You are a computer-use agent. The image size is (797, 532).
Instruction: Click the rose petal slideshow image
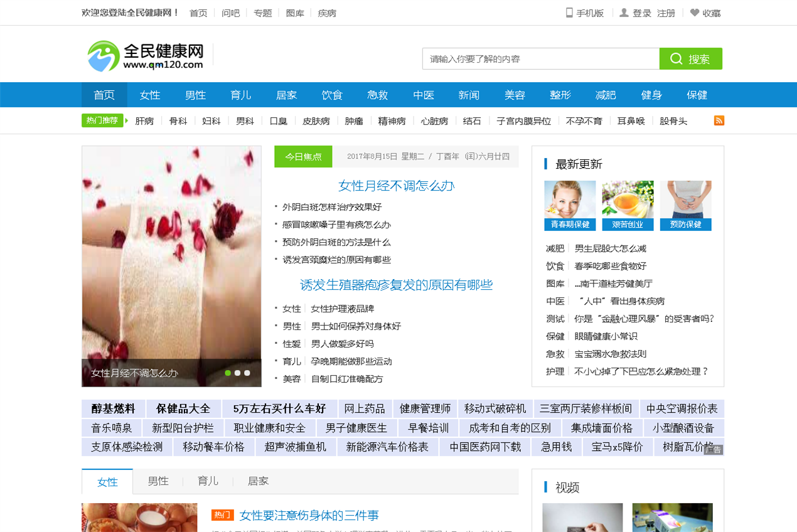(171, 266)
